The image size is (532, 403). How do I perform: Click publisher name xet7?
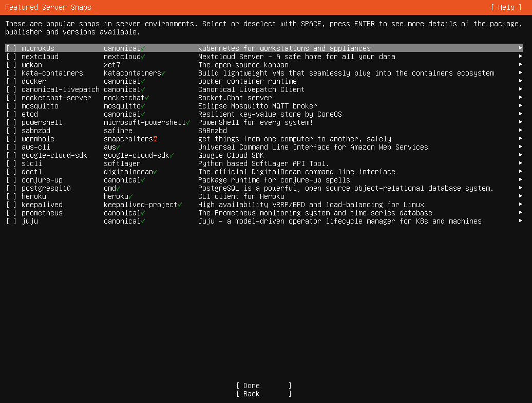(x=112, y=64)
